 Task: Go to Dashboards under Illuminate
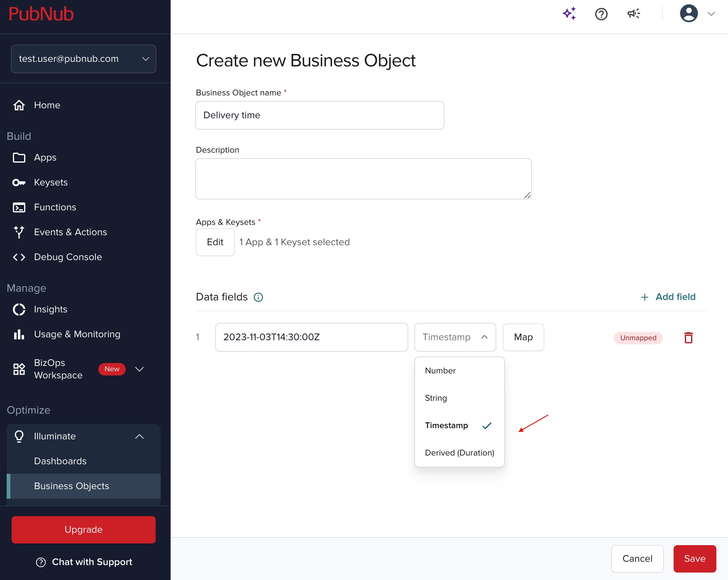60,461
